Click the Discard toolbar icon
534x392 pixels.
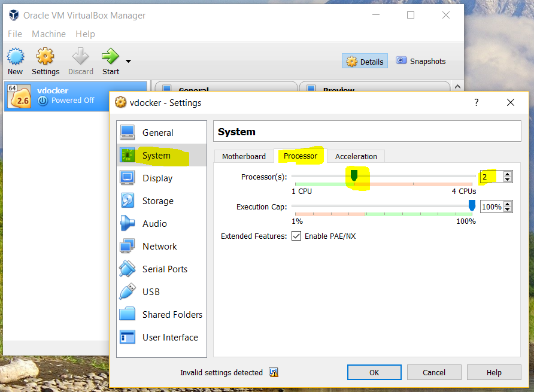[x=80, y=56]
